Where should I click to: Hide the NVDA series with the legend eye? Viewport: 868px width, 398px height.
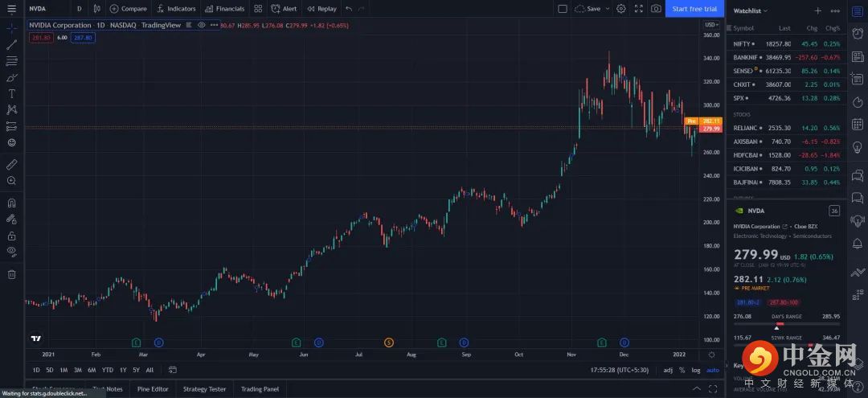point(202,25)
